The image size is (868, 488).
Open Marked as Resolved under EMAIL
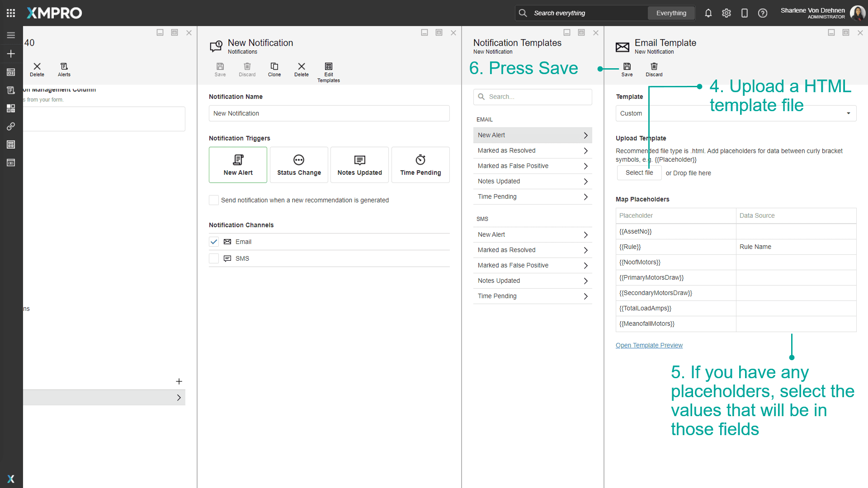(532, 150)
